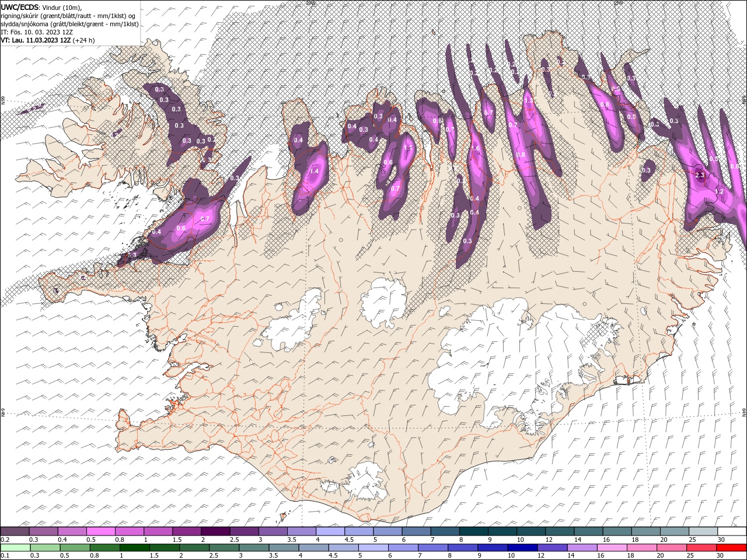Select top-row pale grey swatch at 25
Image resolution: width=747 pixels, height=560 pixels.
coord(703,531)
